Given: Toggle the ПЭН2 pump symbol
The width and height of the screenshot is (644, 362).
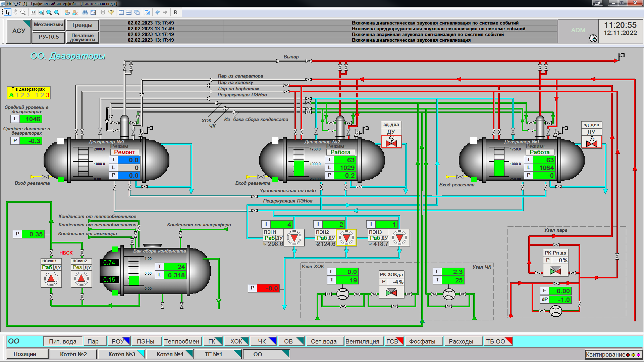Looking at the screenshot, I should 346,238.
